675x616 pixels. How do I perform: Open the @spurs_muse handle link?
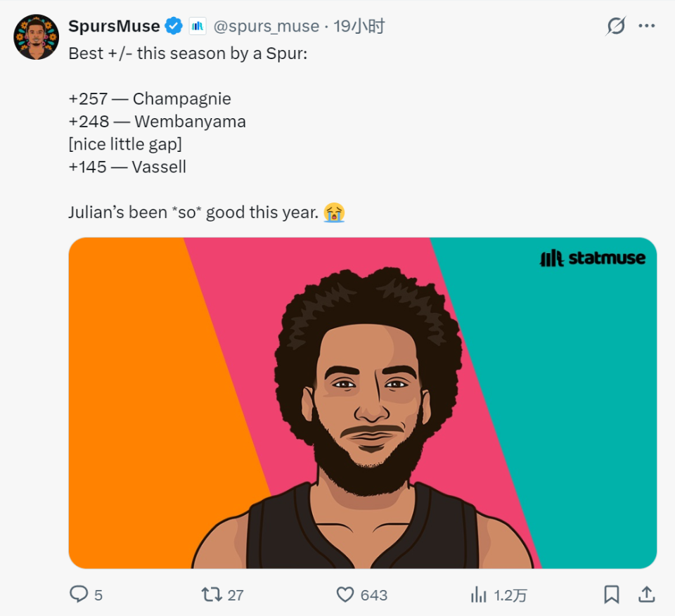[266, 27]
